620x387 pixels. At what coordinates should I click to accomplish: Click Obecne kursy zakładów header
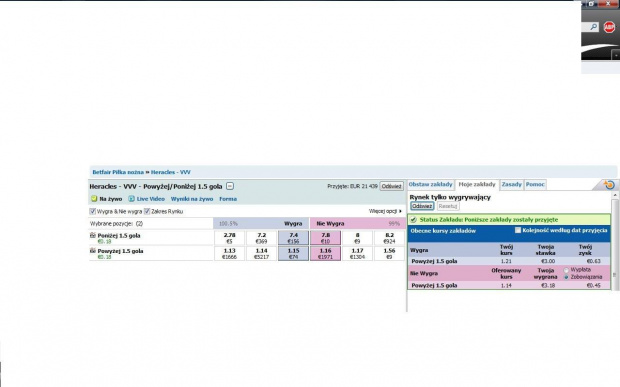[x=443, y=231]
